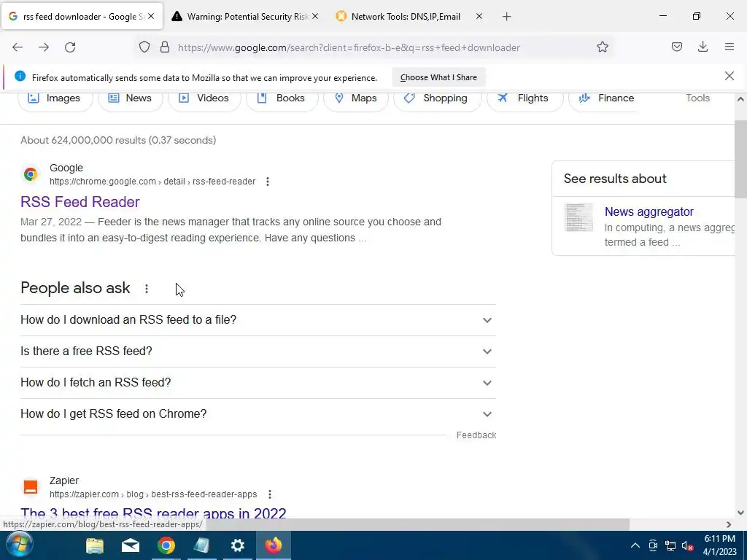View site info via the padlock icon
Image resolution: width=747 pixels, height=560 pixels.
pyautogui.click(x=165, y=47)
